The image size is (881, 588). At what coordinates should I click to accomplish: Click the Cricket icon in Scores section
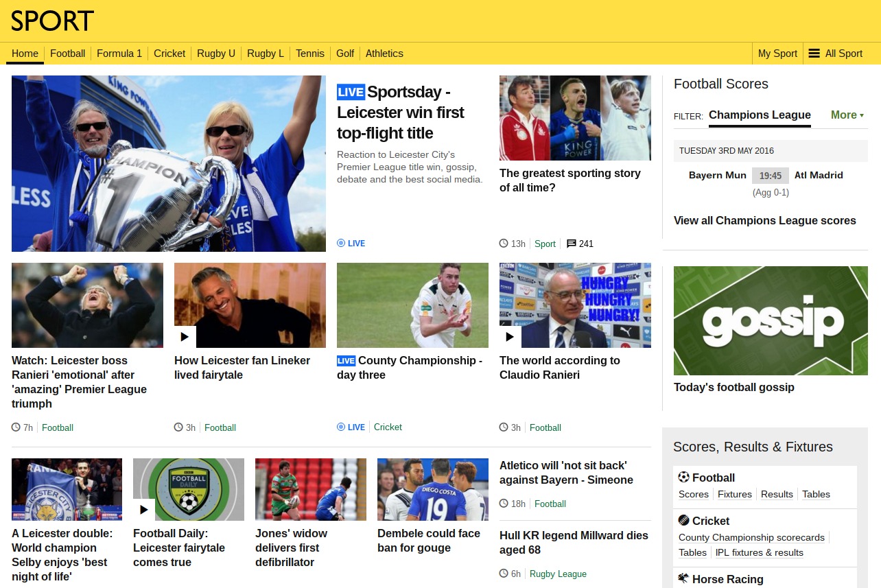pyautogui.click(x=682, y=520)
